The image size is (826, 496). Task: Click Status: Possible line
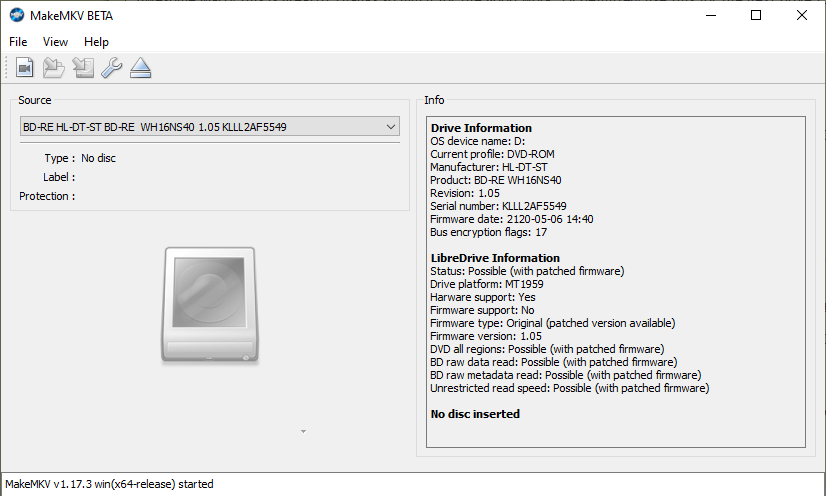click(527, 271)
